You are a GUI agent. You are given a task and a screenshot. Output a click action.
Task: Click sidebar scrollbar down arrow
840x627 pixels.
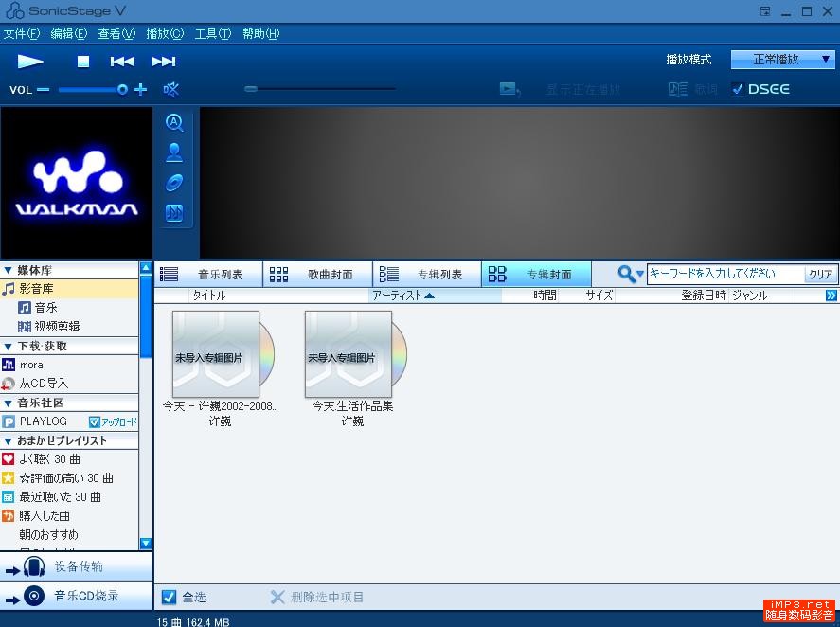146,544
